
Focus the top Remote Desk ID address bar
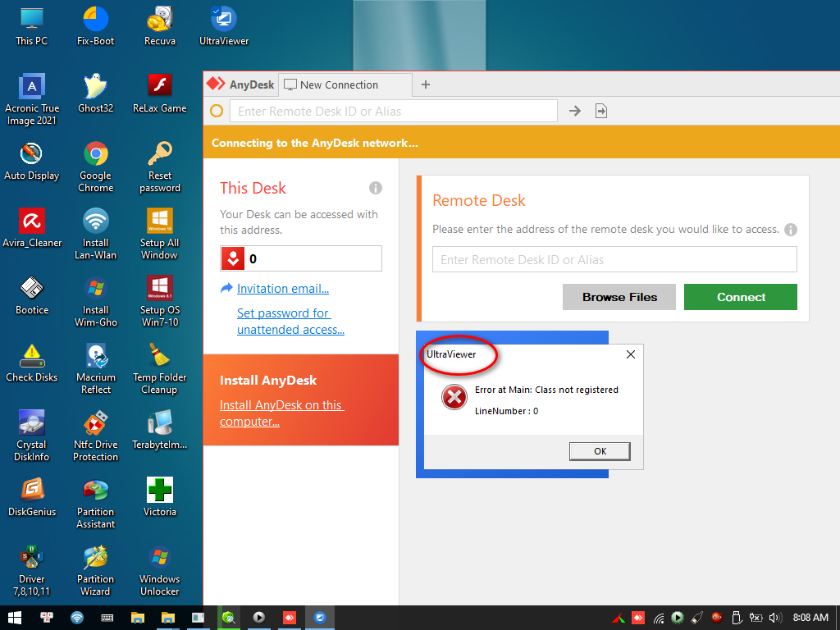pyautogui.click(x=394, y=111)
